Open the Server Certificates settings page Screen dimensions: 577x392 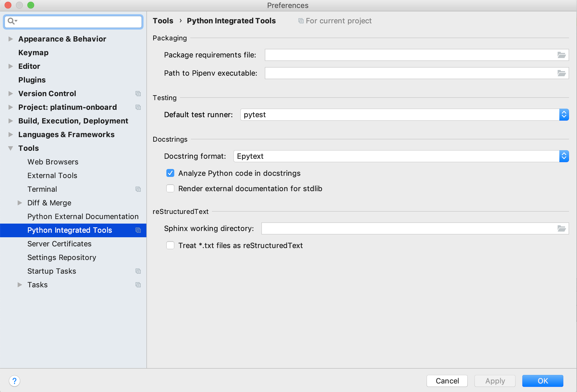pyautogui.click(x=59, y=244)
